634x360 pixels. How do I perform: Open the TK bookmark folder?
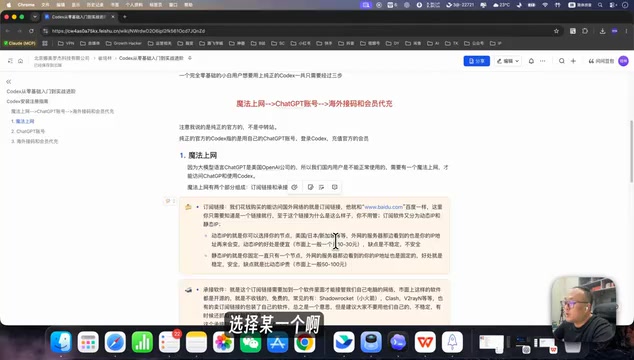[x=452, y=43]
